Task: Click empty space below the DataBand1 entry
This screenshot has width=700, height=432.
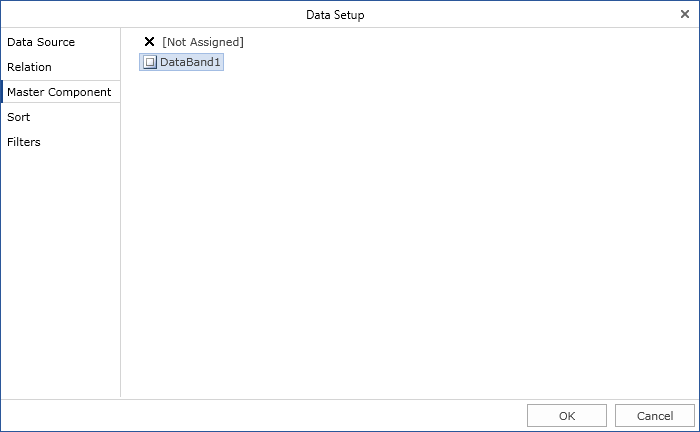Action: pos(400,230)
